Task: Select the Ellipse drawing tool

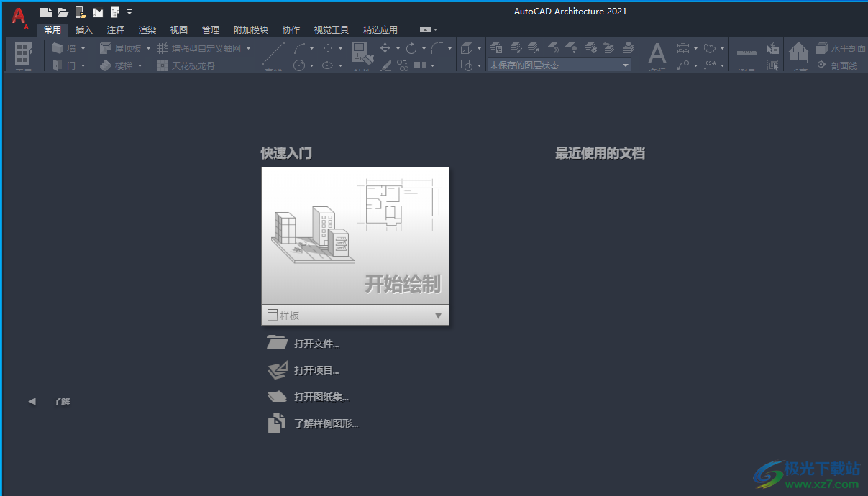Action: (327, 65)
